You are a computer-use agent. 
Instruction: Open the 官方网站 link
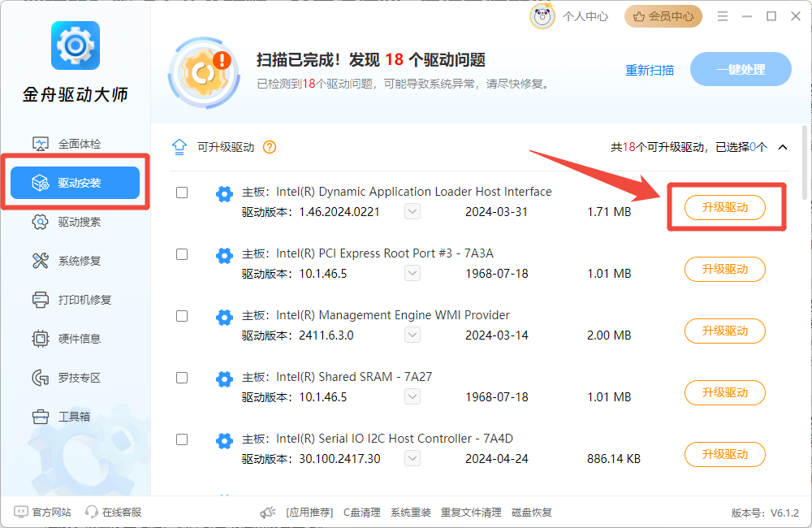click(52, 513)
